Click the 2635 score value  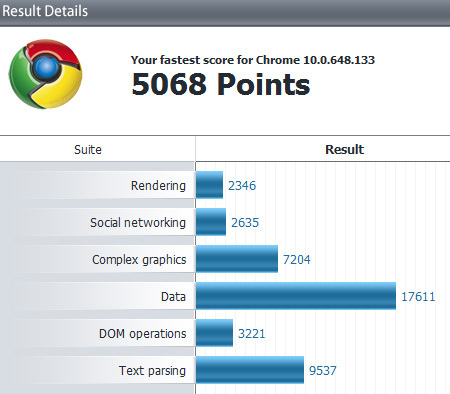pos(245,223)
